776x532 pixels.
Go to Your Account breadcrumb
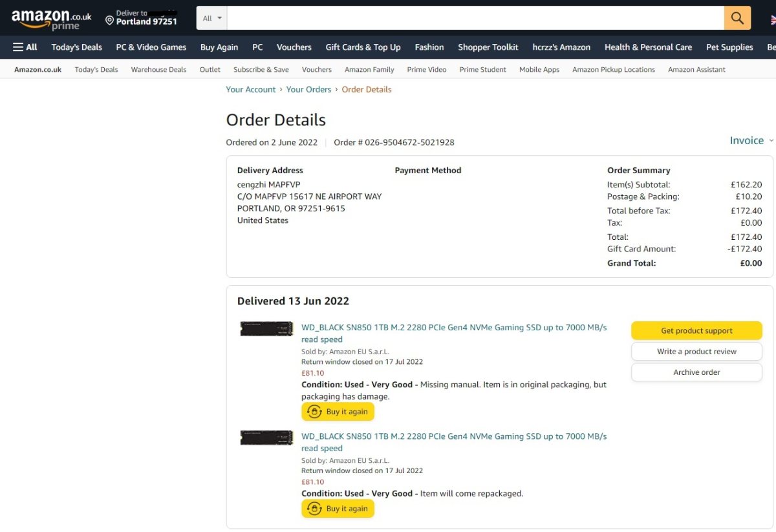coord(251,90)
